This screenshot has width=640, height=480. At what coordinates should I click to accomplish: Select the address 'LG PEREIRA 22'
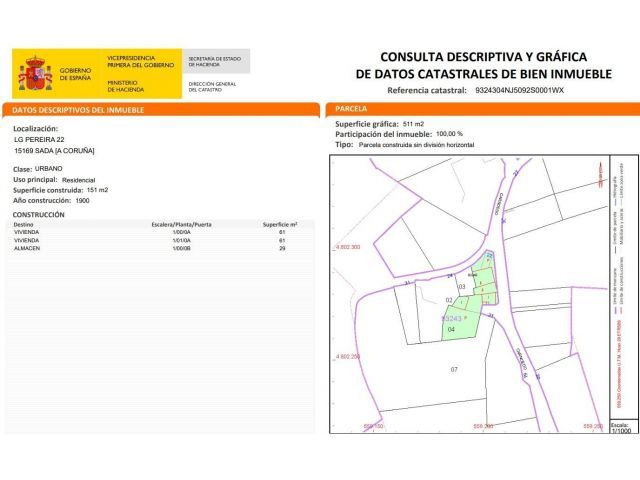coord(39,140)
